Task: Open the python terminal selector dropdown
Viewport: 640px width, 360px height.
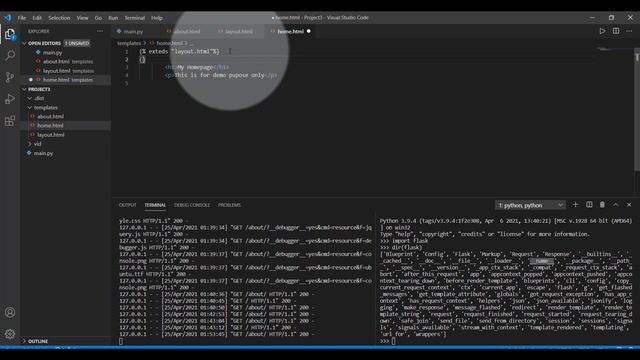Action: (530, 205)
